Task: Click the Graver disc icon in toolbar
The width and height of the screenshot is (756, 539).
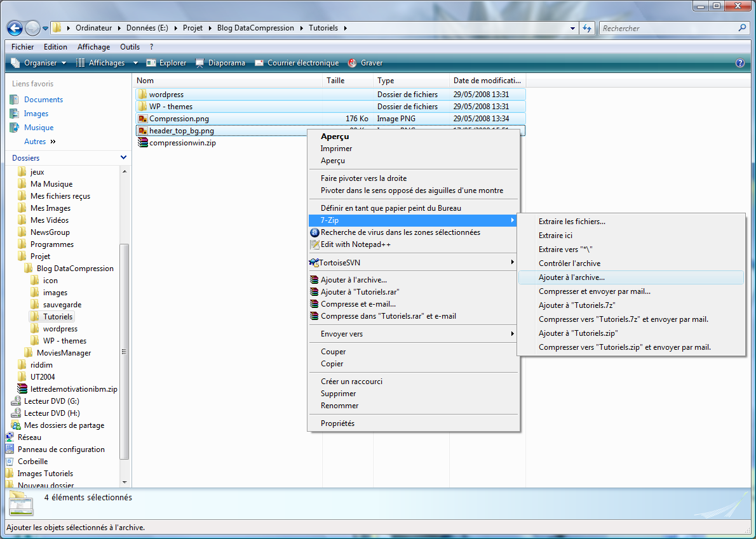Action: coord(353,63)
